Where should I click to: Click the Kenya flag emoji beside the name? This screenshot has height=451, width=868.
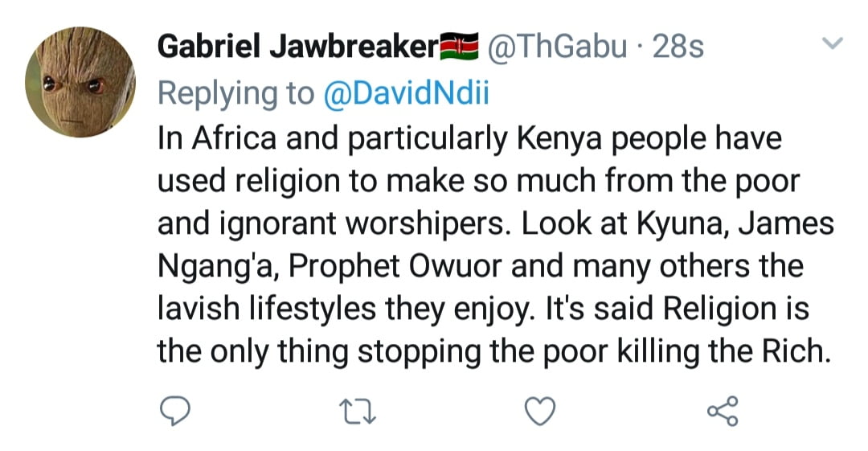pyautogui.click(x=460, y=48)
